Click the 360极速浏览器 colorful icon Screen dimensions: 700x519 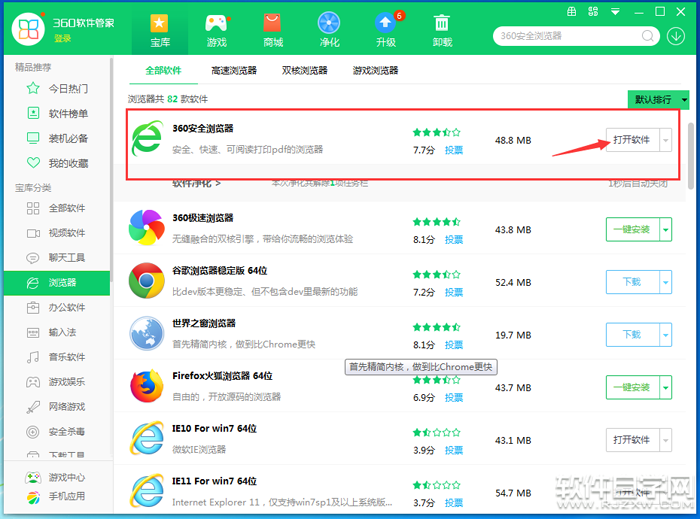point(146,228)
